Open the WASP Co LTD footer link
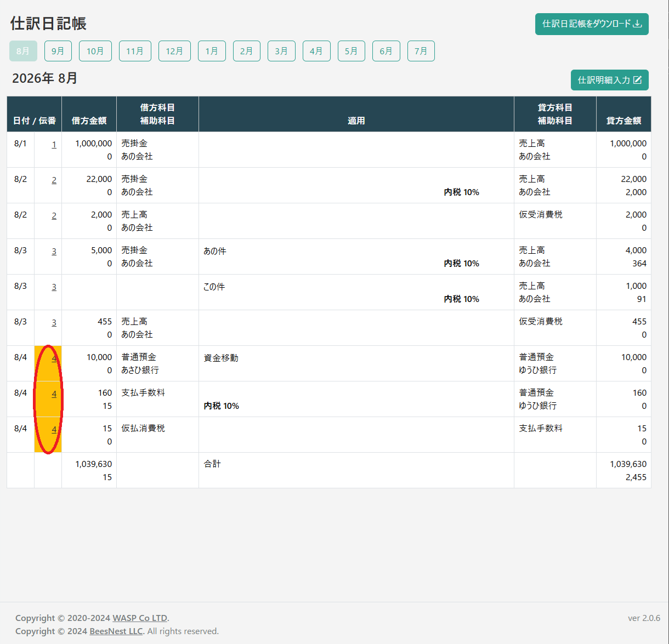This screenshot has width=669, height=644. pos(140,618)
